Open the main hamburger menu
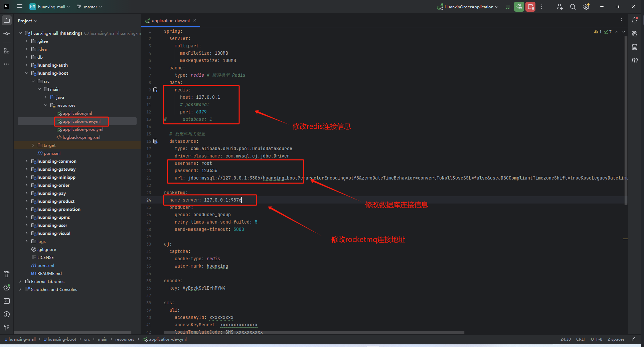Viewport: 644px width, 347px height. coord(20,7)
